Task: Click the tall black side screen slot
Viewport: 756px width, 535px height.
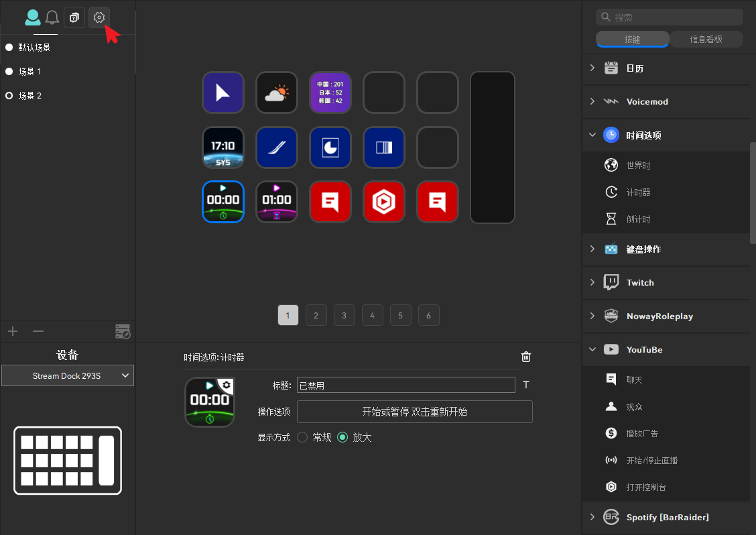Action: (x=492, y=147)
